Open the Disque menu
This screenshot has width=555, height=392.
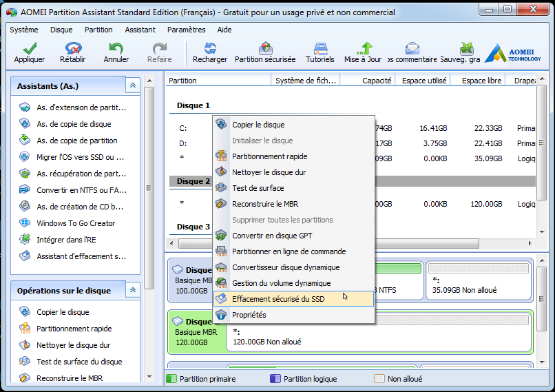61,30
